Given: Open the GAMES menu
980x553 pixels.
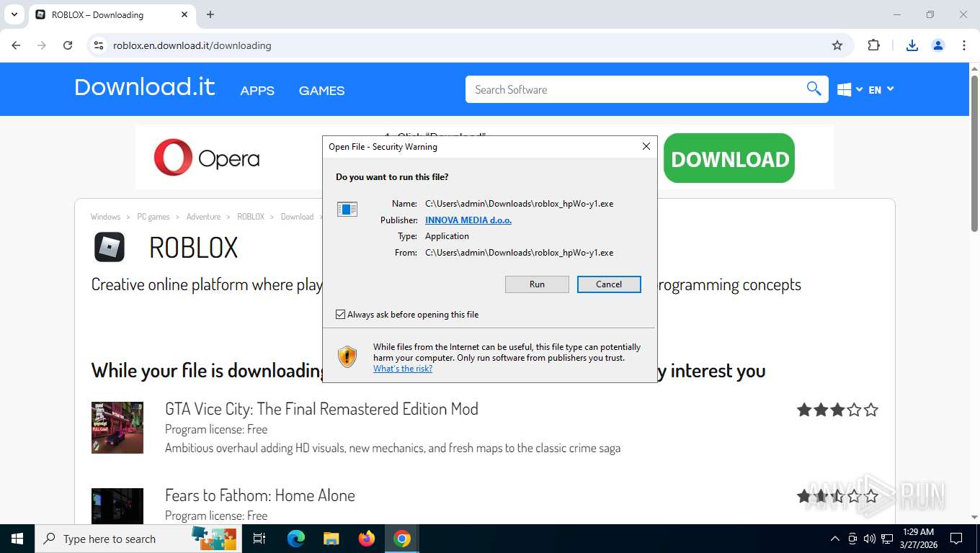Looking at the screenshot, I should coord(321,91).
